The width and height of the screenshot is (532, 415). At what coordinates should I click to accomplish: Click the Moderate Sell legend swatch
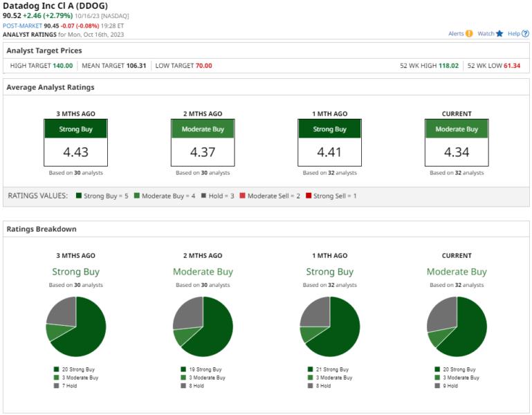pyautogui.click(x=242, y=196)
